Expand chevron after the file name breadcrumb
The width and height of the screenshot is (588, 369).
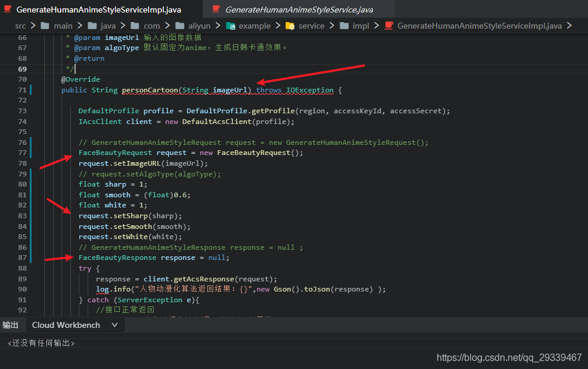(x=569, y=26)
